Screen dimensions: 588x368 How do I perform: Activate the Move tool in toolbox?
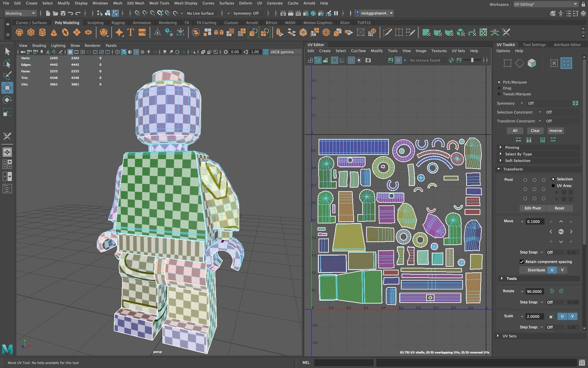tap(7, 88)
